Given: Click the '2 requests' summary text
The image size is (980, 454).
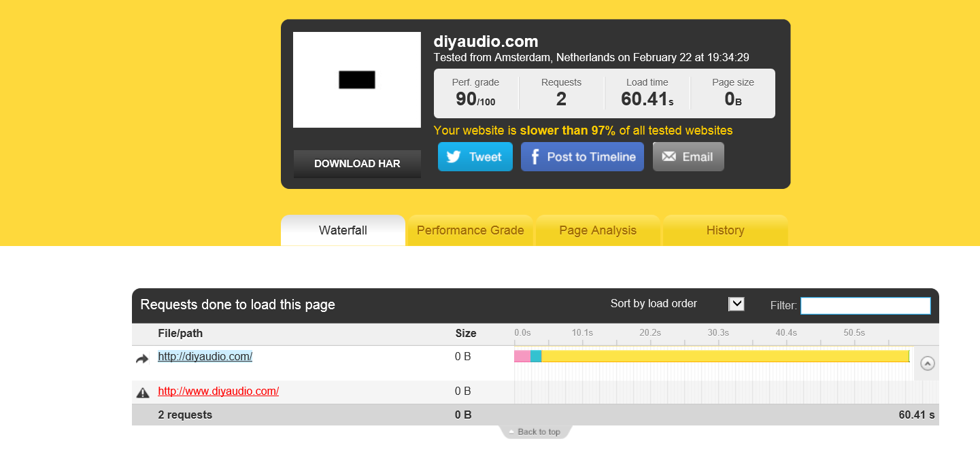Looking at the screenshot, I should [185, 415].
